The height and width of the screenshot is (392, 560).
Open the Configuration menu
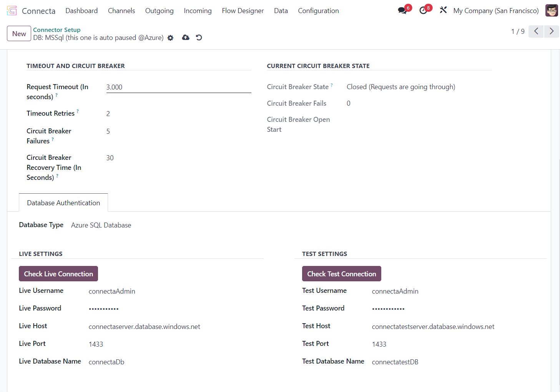pyautogui.click(x=318, y=11)
